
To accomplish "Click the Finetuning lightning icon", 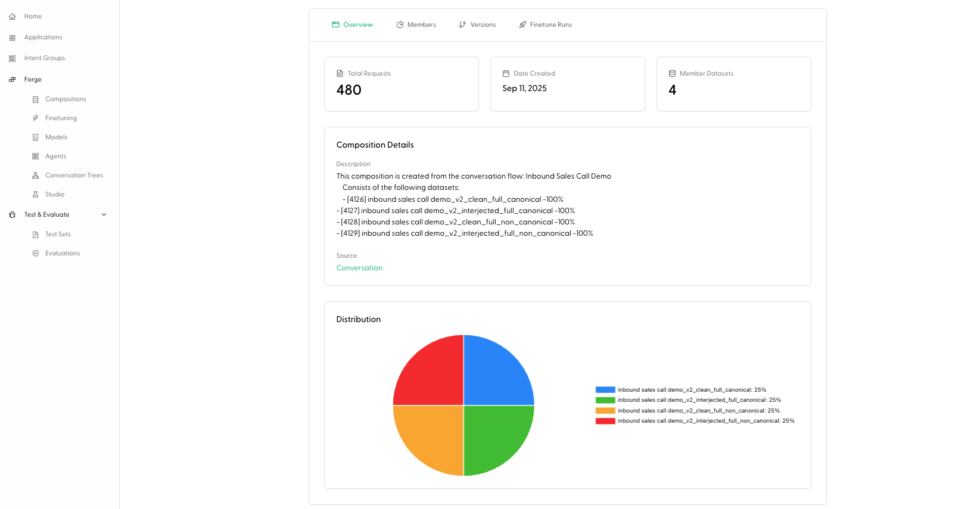I will tap(35, 118).
